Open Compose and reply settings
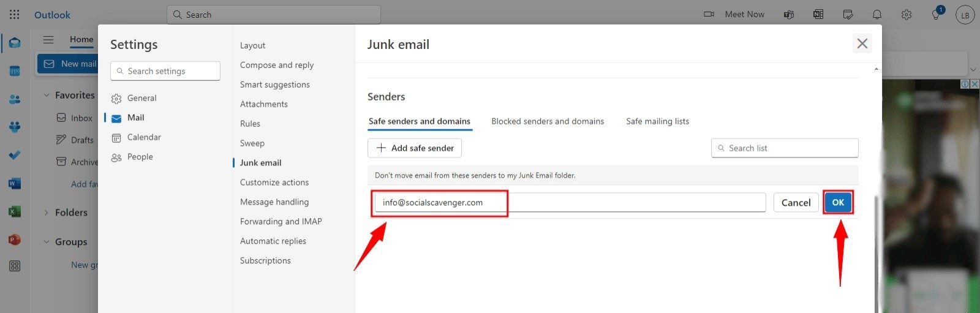 [x=277, y=65]
